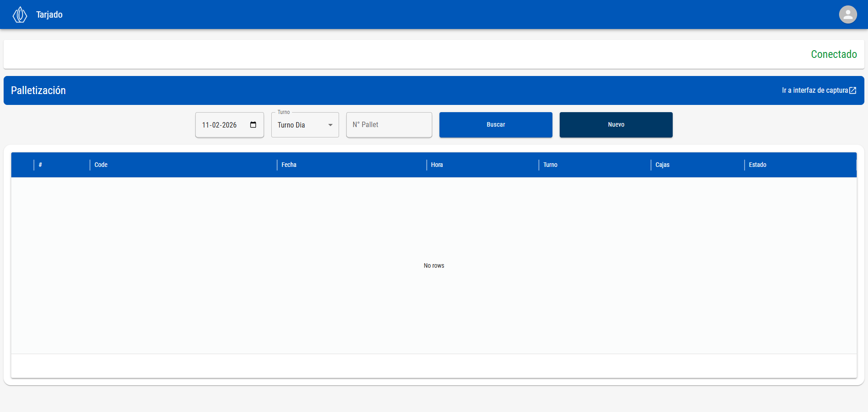Click the Conectado status text
Viewport: 868px width, 412px height.
pyautogui.click(x=834, y=54)
